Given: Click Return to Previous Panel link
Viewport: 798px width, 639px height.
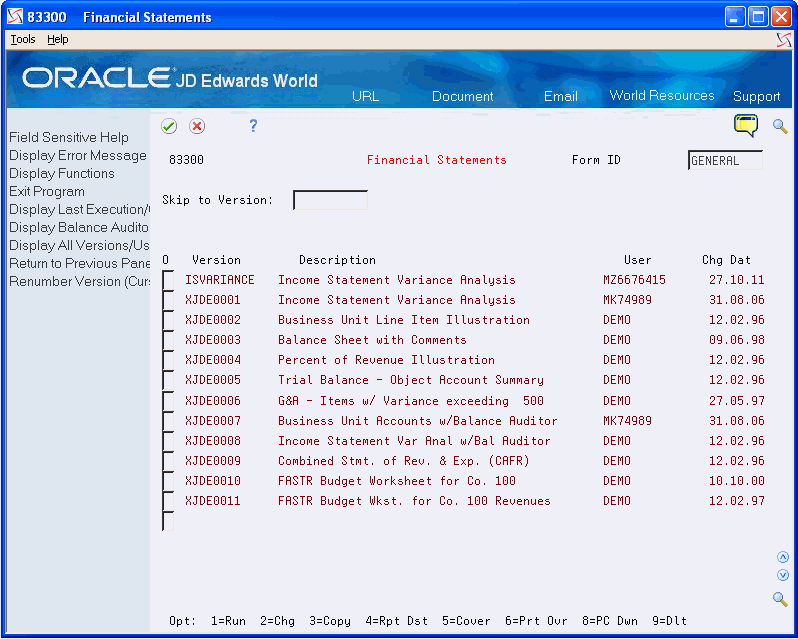Looking at the screenshot, I should click(x=79, y=264).
